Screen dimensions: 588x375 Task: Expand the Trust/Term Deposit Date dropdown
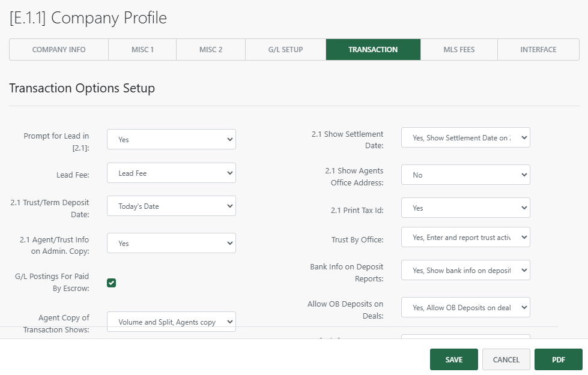171,205
